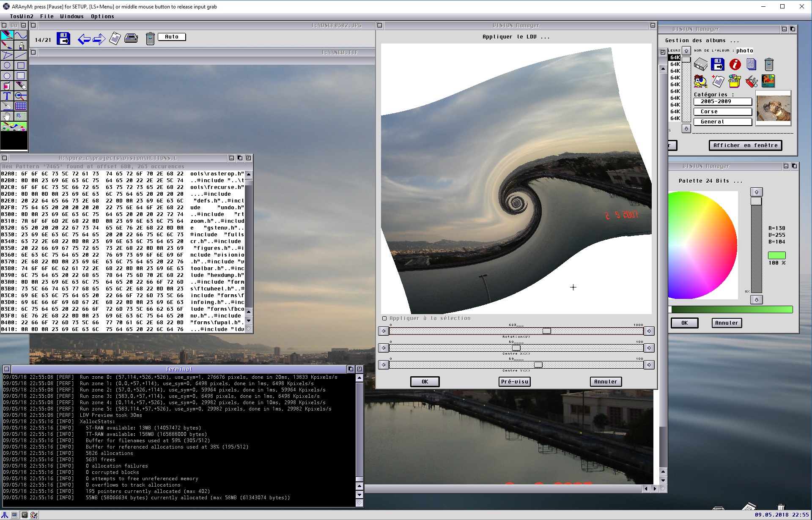This screenshot has height=520, width=812.
Task: Click the Swiss army knife icon
Action: point(752,81)
